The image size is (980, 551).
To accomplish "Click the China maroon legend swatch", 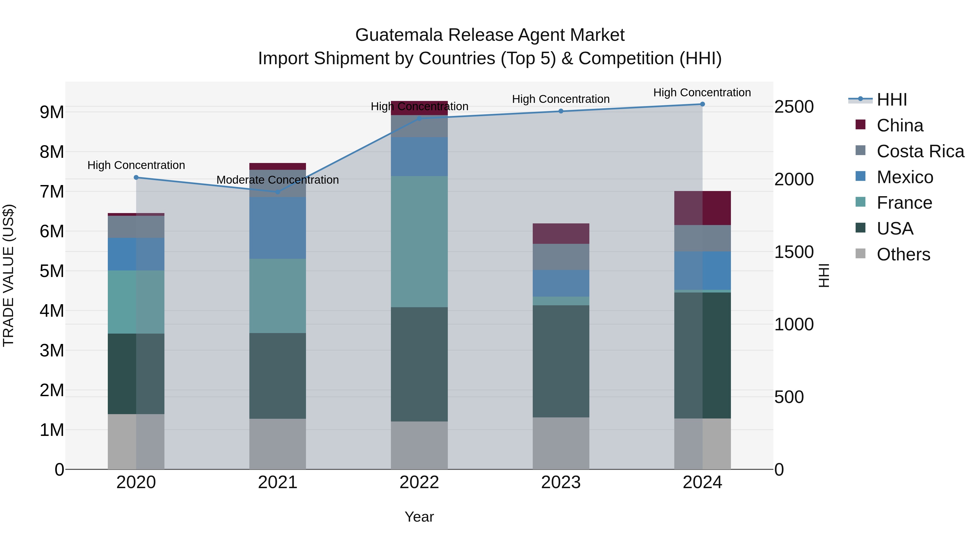I will (x=860, y=124).
